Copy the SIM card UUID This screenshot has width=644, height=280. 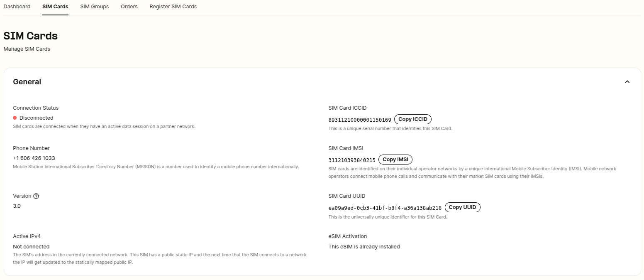pos(462,207)
